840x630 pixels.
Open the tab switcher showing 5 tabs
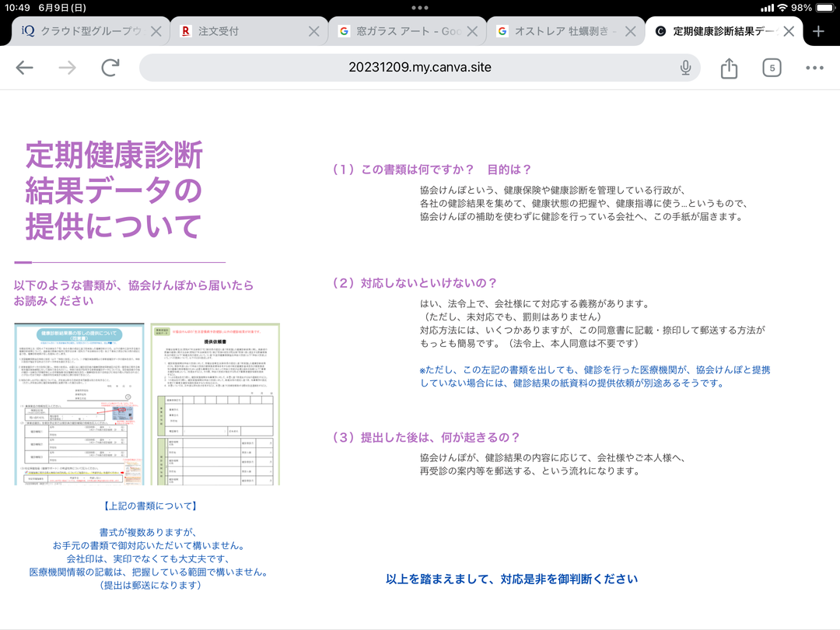point(772,68)
